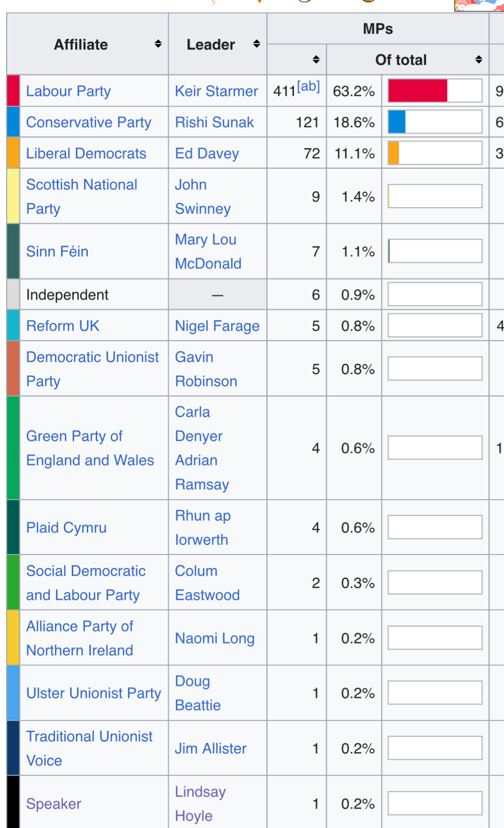
Task: Click the Reform UK cyan swatch
Action: click(x=13, y=326)
